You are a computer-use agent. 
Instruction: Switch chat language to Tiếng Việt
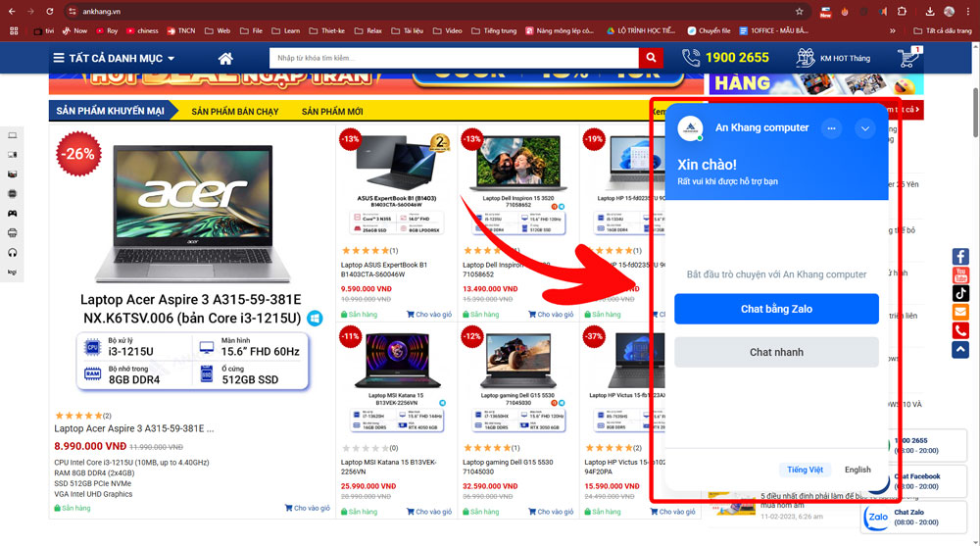click(x=805, y=470)
